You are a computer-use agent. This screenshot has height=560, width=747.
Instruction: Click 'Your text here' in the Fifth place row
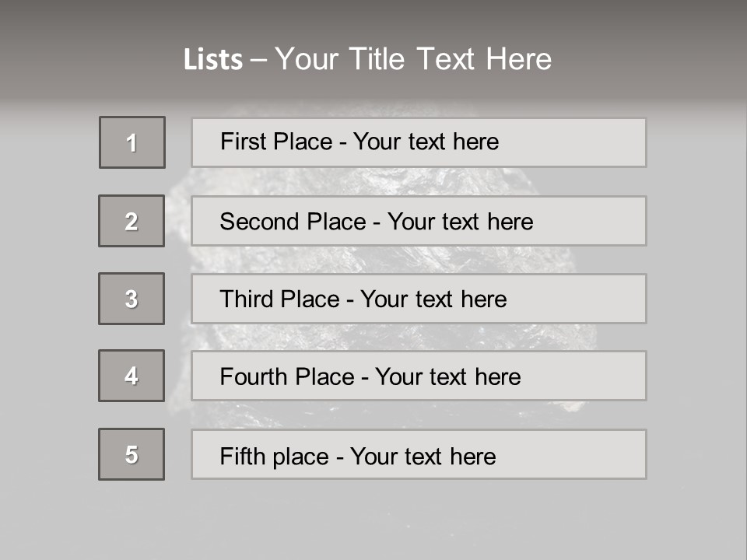click(x=423, y=456)
